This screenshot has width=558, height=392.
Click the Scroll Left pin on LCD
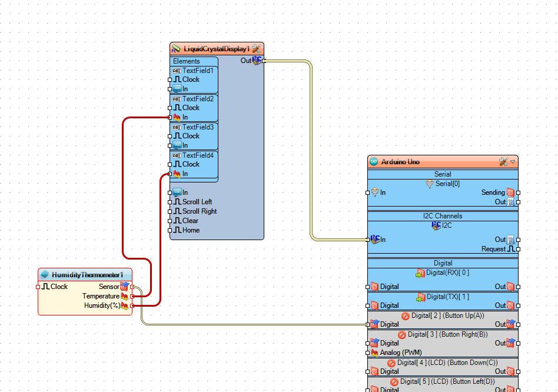pos(177,202)
